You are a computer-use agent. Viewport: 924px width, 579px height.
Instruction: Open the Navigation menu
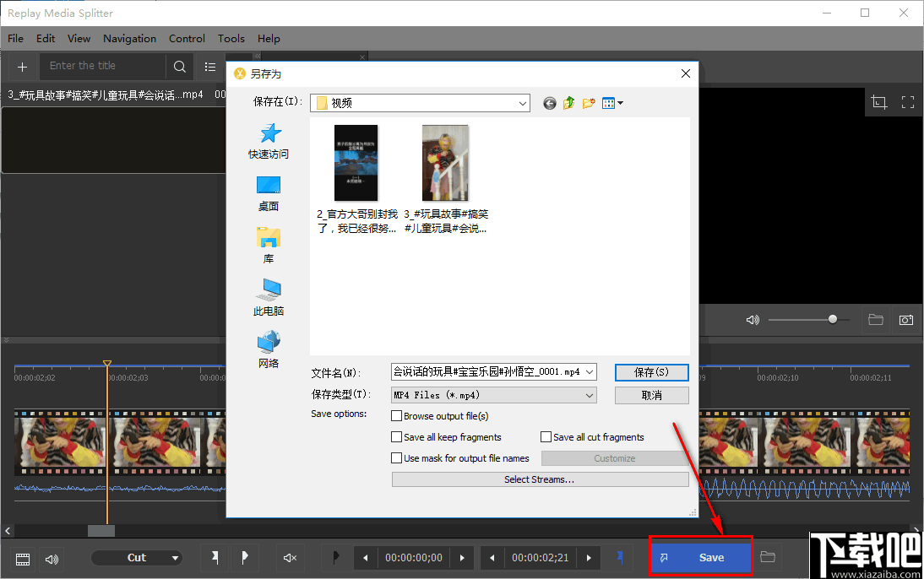(x=129, y=39)
